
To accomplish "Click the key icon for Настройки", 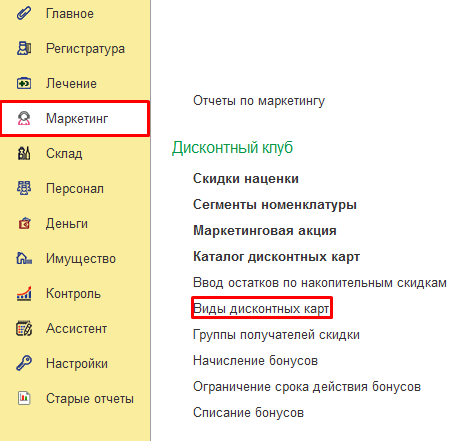I will pos(24,363).
